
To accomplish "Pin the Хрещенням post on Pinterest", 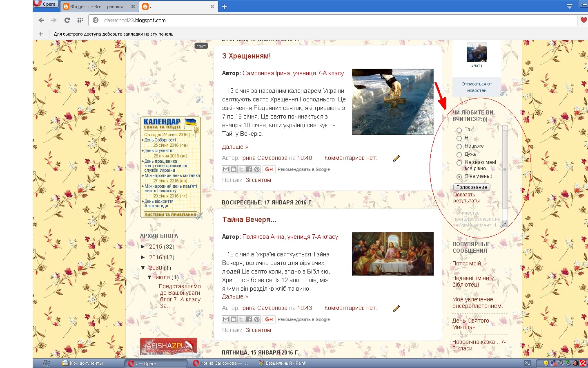I will [x=257, y=169].
